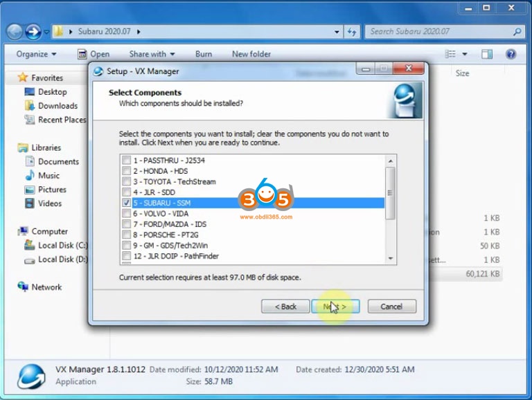Minimize the Setup - VX Manager dialog
532x400 pixels.
pyautogui.click(x=366, y=69)
